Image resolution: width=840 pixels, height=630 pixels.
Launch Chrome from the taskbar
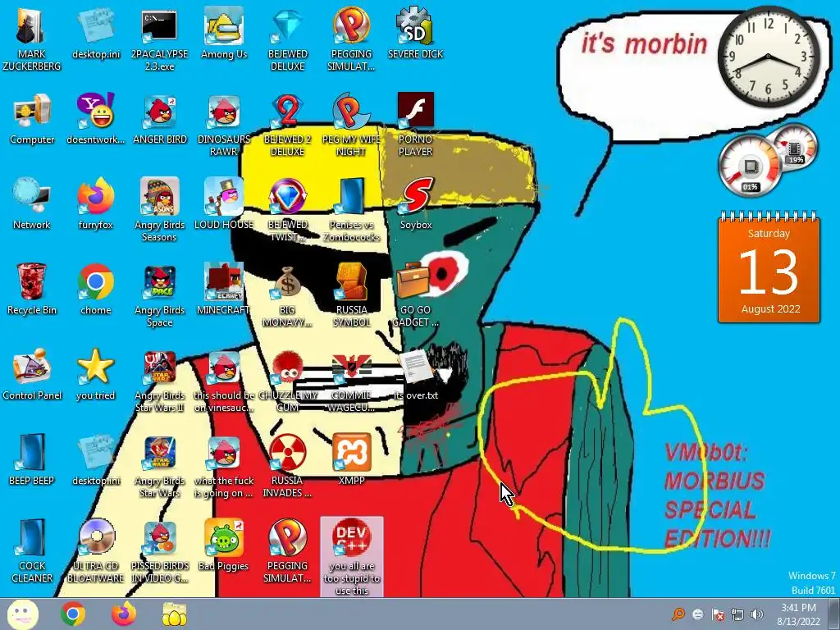click(73, 614)
